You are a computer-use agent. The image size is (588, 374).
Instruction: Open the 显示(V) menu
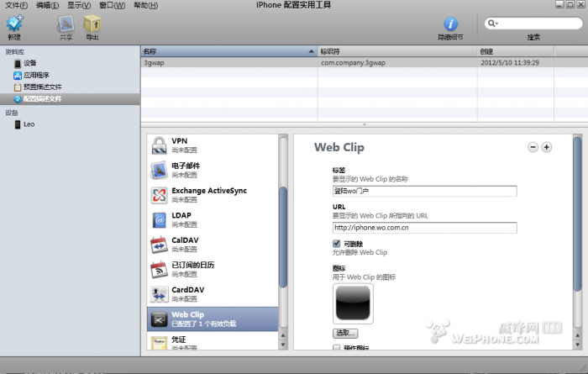(x=79, y=5)
